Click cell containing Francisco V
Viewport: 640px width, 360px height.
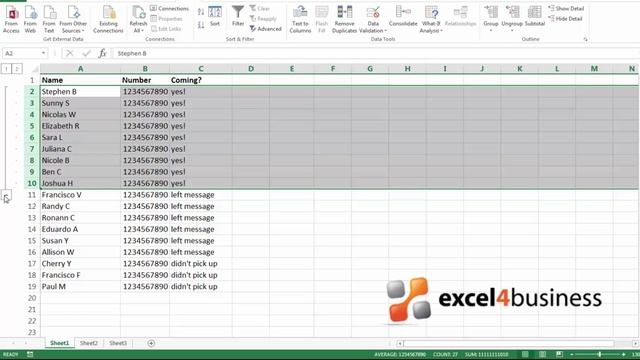[x=80, y=195]
